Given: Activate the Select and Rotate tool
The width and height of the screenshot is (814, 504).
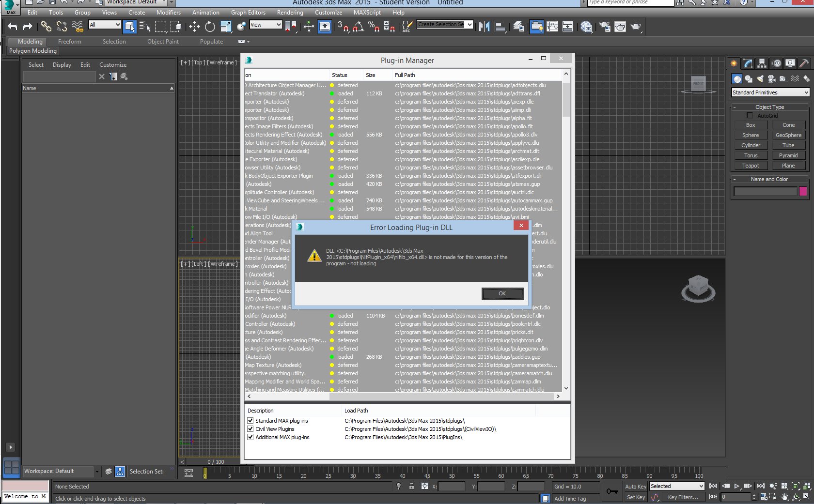Looking at the screenshot, I should click(x=210, y=27).
